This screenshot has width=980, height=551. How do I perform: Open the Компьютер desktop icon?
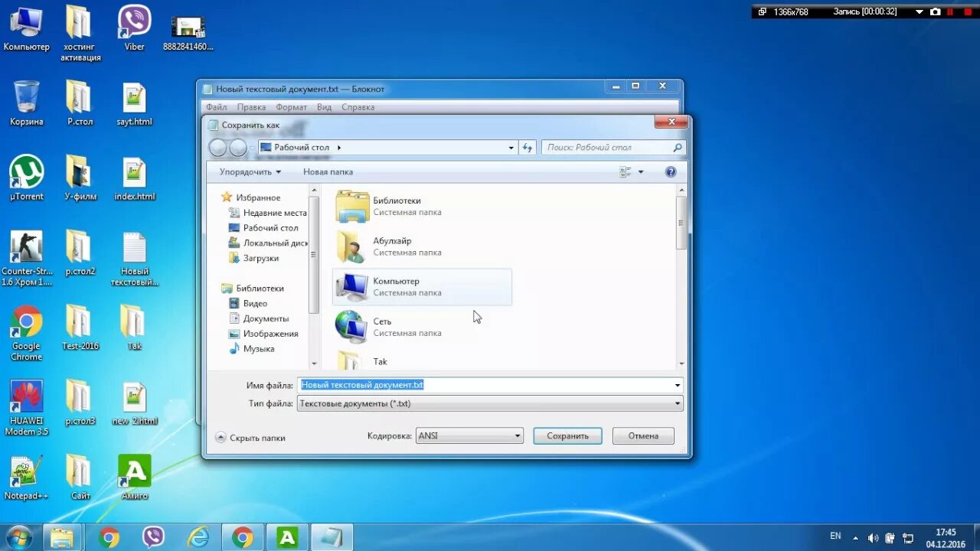coord(26,28)
